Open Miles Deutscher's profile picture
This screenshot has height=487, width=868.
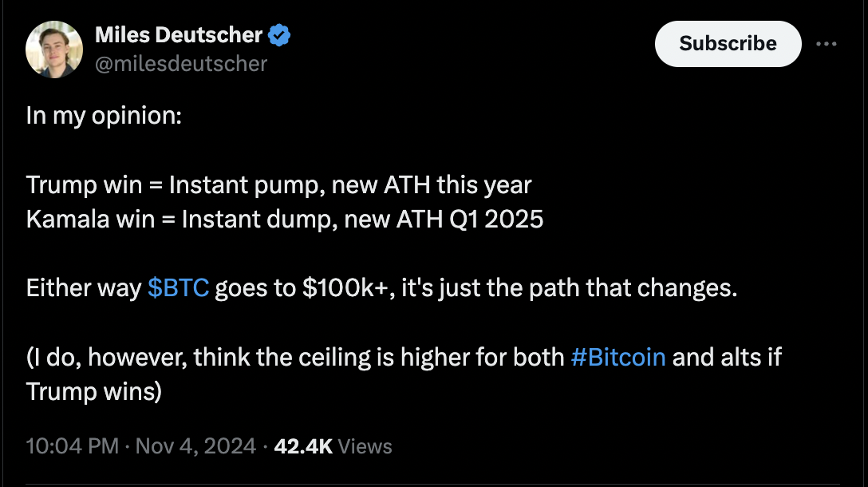coord(54,49)
